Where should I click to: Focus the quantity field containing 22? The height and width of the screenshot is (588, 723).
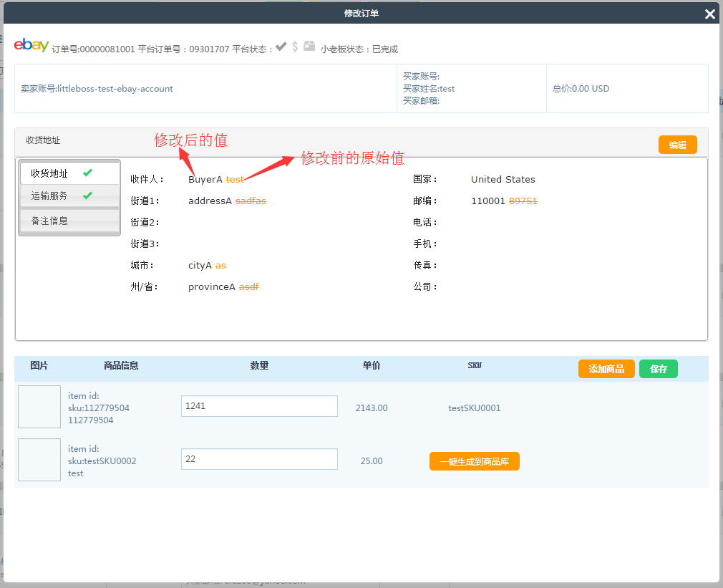coord(259,459)
